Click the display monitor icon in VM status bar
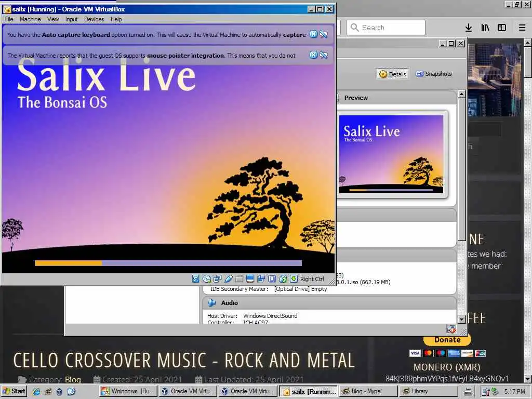 (x=250, y=279)
